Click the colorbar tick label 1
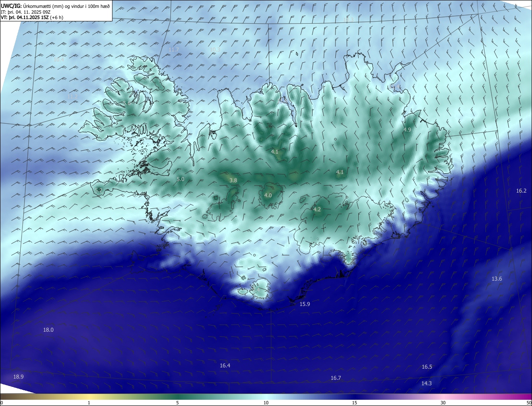Screen dimensions: 532x406 click(x=89, y=403)
